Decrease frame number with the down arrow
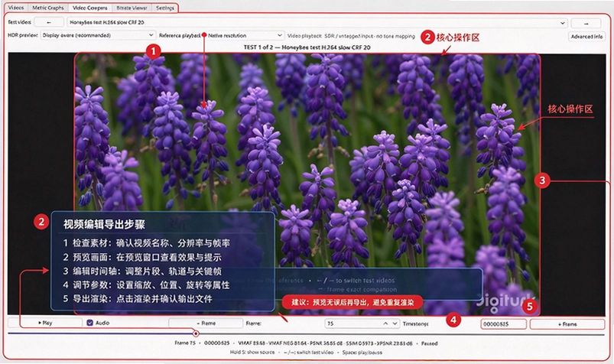 pyautogui.click(x=395, y=323)
